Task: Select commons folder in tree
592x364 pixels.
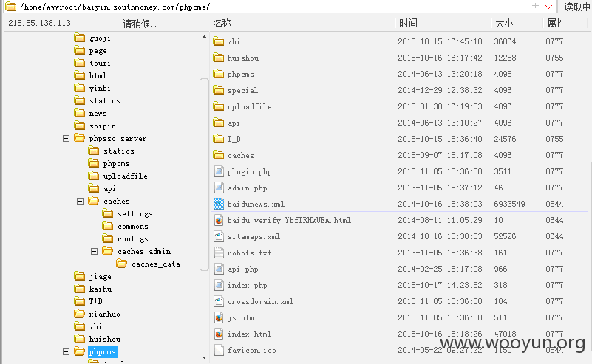Action: tap(132, 227)
